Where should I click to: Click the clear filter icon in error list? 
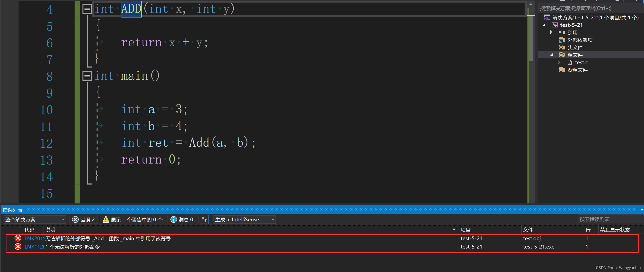coord(204,219)
